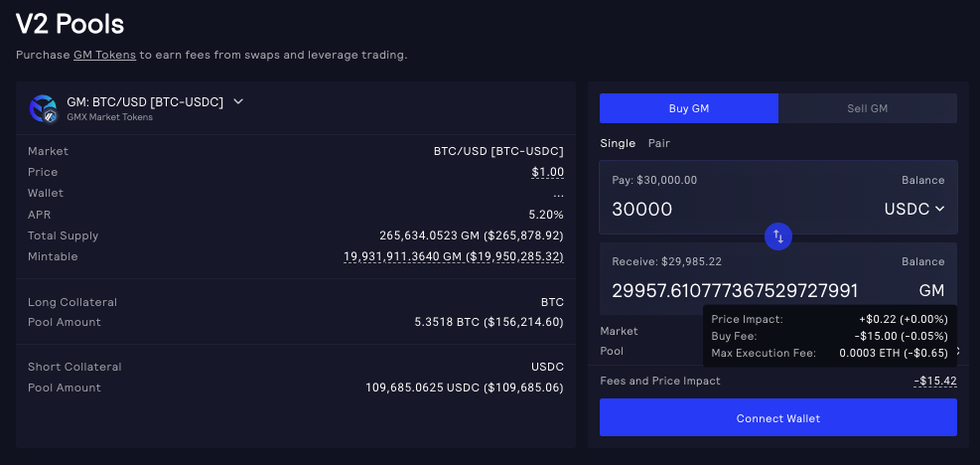Click the -$15.42 fees and price impact value

point(935,381)
